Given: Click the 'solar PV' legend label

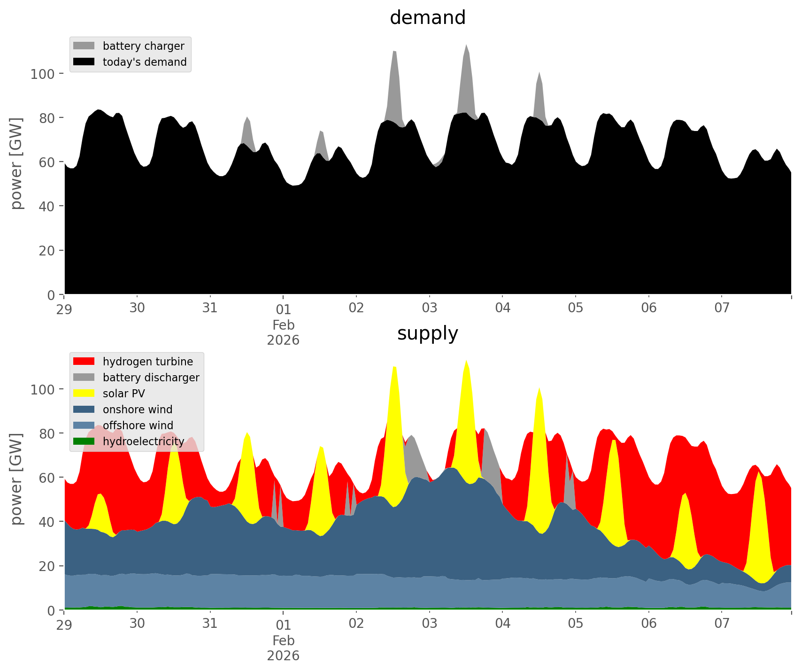Looking at the screenshot, I should (x=124, y=394).
